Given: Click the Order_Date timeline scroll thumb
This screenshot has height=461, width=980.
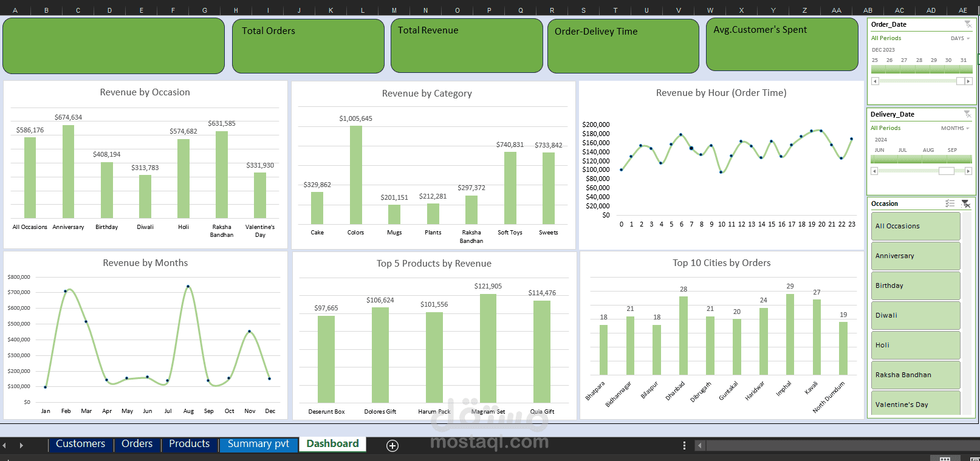Looking at the screenshot, I should pyautogui.click(x=960, y=81).
